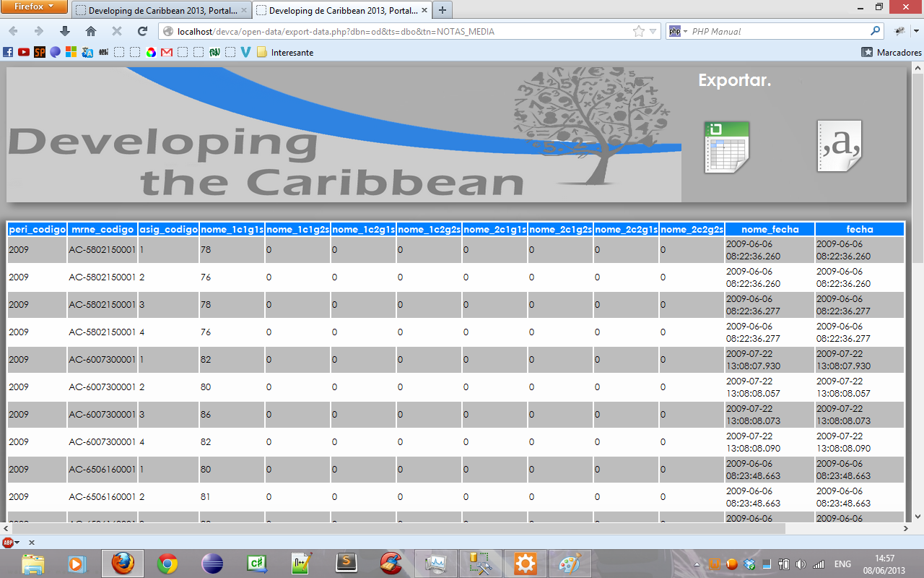Click the horizontal scrollbar thumb
The width and height of the screenshot is (924, 578).
click(398, 528)
